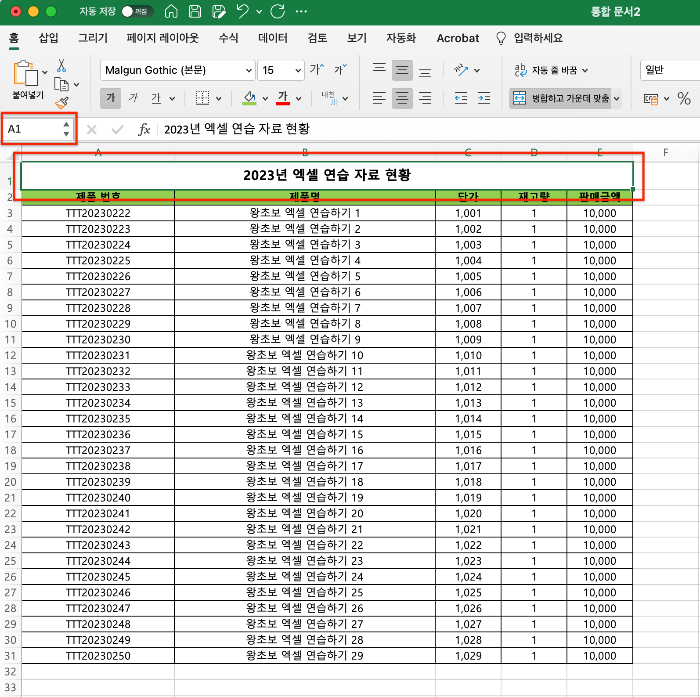Click the text orientation icon
The height and width of the screenshot is (697, 700).
[461, 70]
